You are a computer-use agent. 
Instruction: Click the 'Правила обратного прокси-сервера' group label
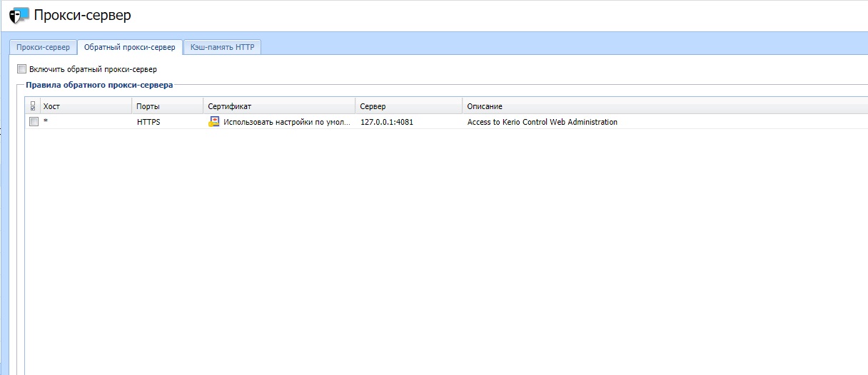tap(99, 85)
